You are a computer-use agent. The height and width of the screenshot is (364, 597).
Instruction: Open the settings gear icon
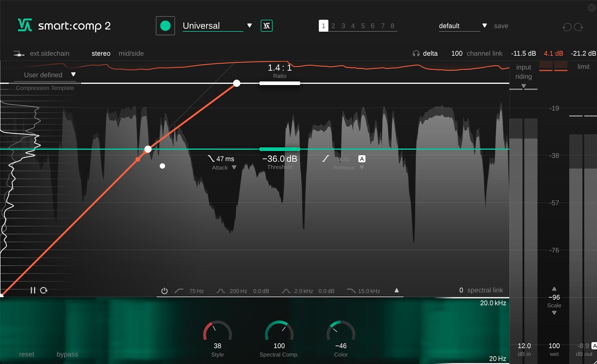pos(591,8)
